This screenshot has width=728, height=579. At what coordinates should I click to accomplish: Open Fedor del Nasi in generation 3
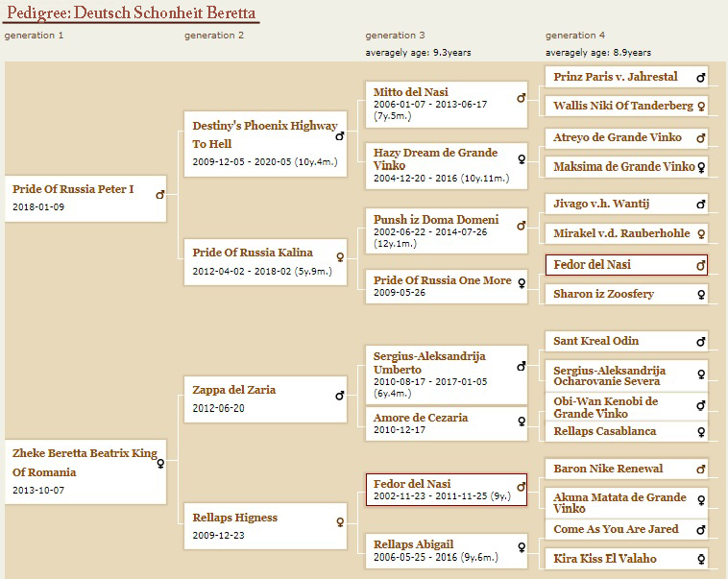[412, 484]
